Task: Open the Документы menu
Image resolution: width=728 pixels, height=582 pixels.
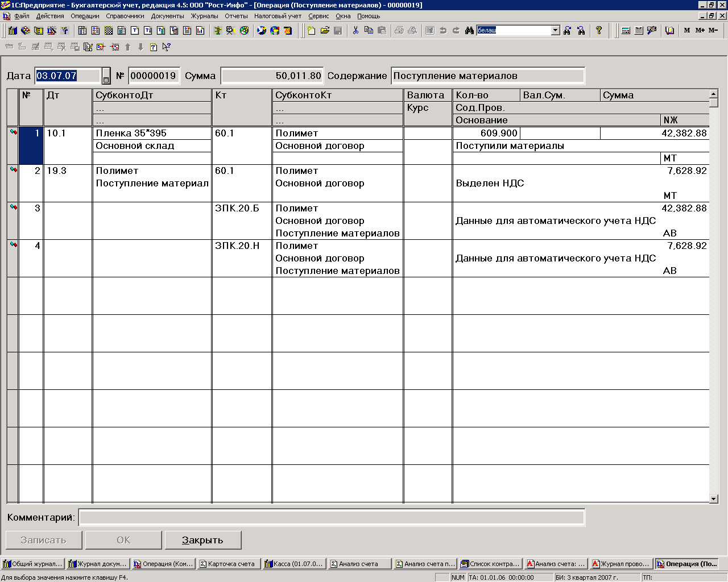Action: (168, 16)
